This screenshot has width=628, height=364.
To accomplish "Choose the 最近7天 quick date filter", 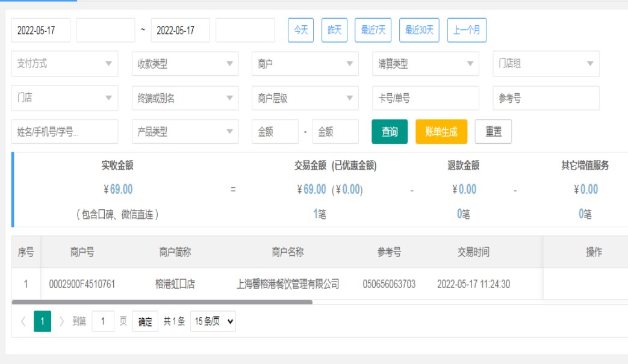I will coord(373,30).
